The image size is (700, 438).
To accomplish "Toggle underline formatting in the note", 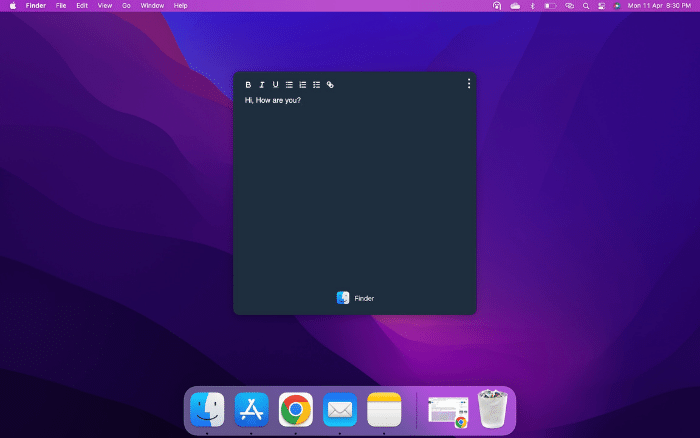I will (x=275, y=85).
